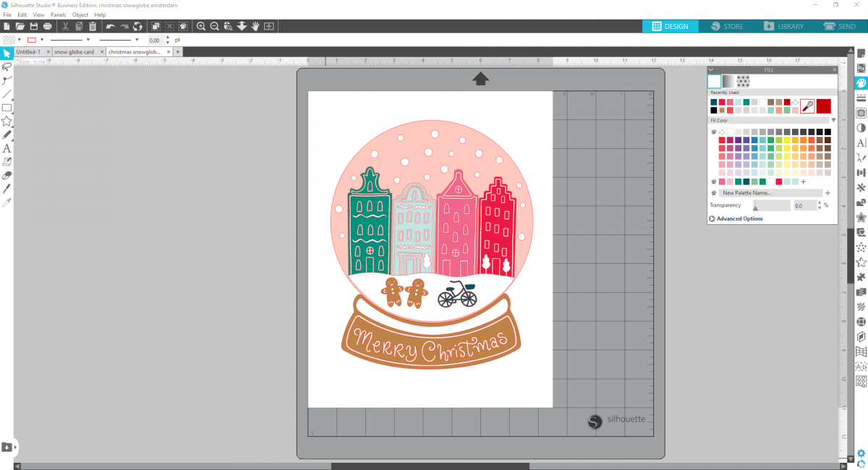Collapse the FILL panel with the chevron
This screenshot has height=470, width=868.
click(711, 70)
